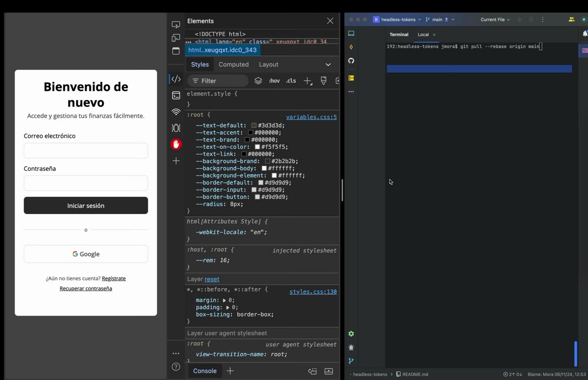The image size is (588, 380).
Task: Focus the Correo electrónico input field
Action: click(x=86, y=150)
